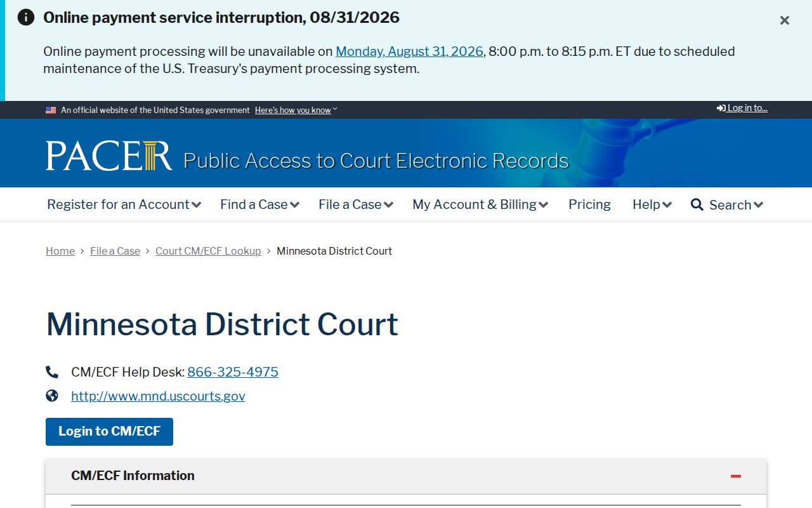The image size is (812, 508).
Task: Visit http://www.mnd.uscourts.gov website link
Action: pos(158,396)
